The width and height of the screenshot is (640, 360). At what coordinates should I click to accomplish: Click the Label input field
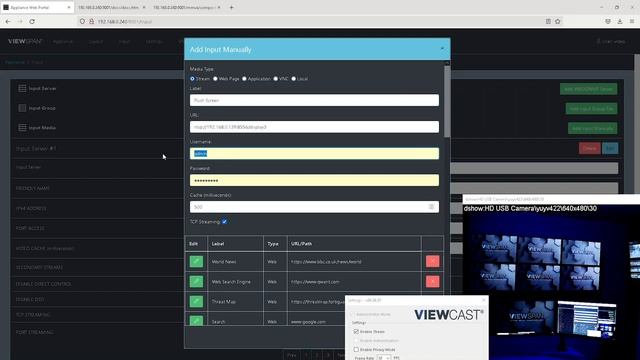pos(314,100)
